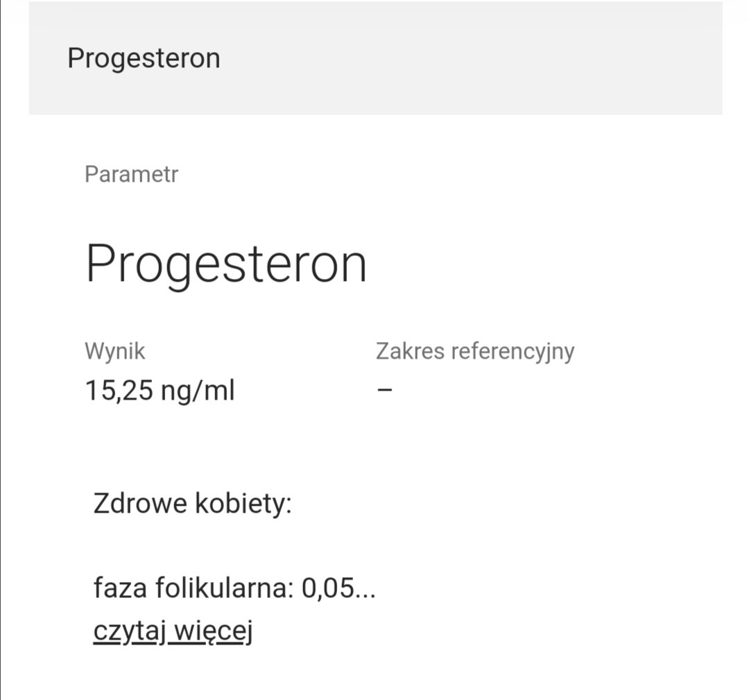Click the 0,05 value in the truncated text
The height and width of the screenshot is (700, 749).
point(327,589)
